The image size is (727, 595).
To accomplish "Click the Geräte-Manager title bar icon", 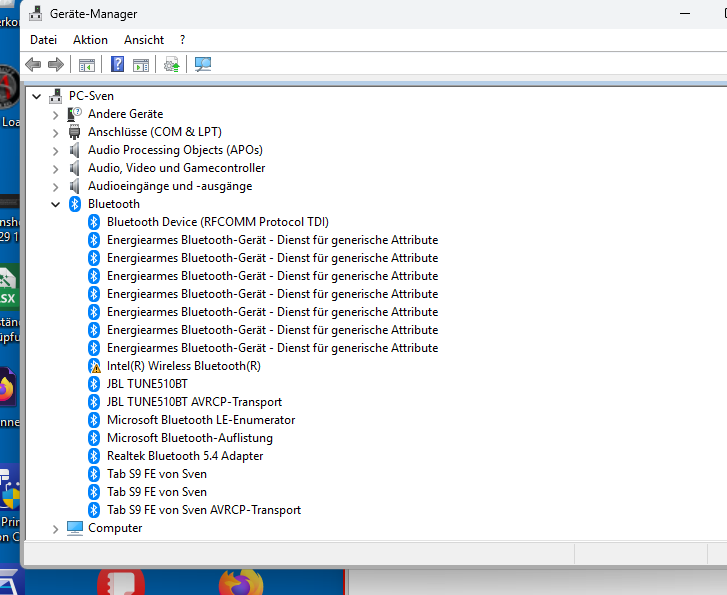I will 35,14.
